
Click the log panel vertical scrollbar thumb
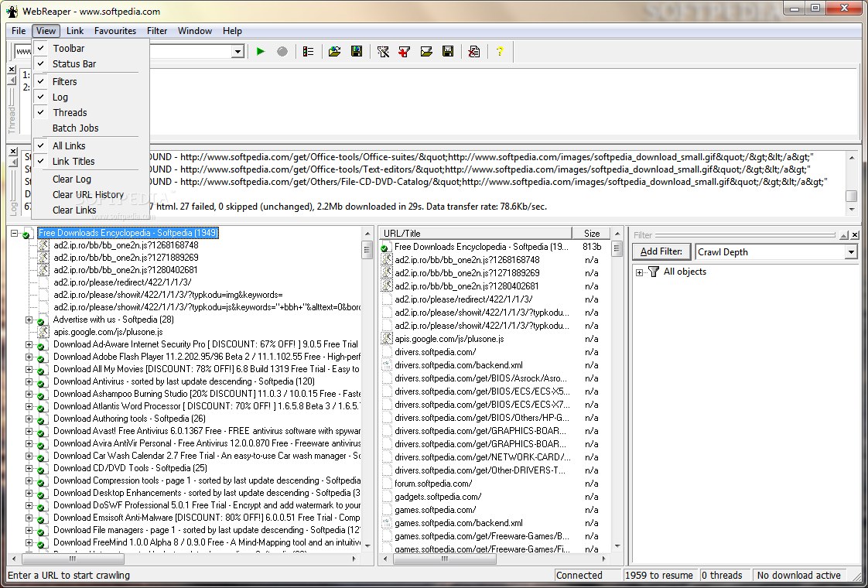point(851,197)
